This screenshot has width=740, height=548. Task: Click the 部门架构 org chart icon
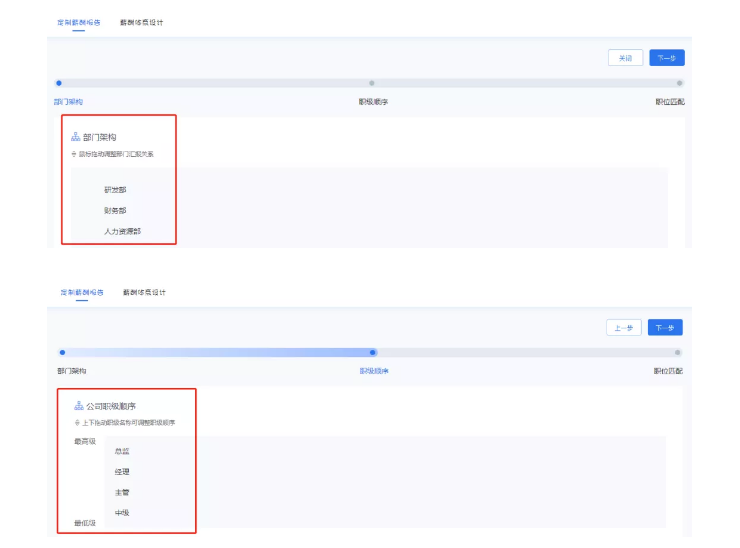tap(76, 137)
